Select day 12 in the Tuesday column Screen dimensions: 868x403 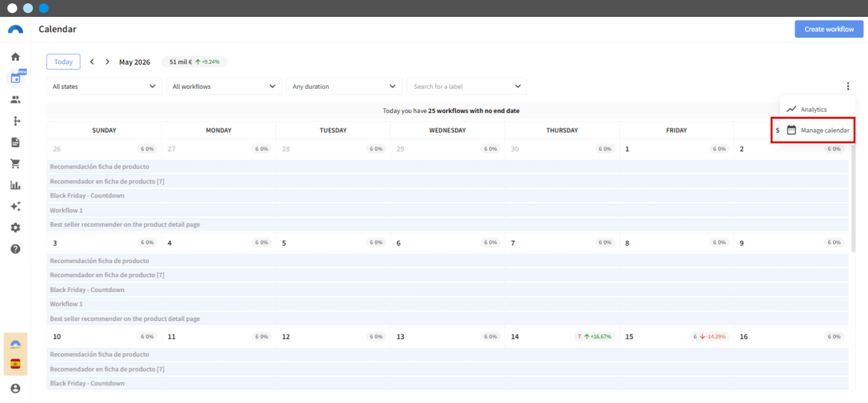(x=286, y=336)
